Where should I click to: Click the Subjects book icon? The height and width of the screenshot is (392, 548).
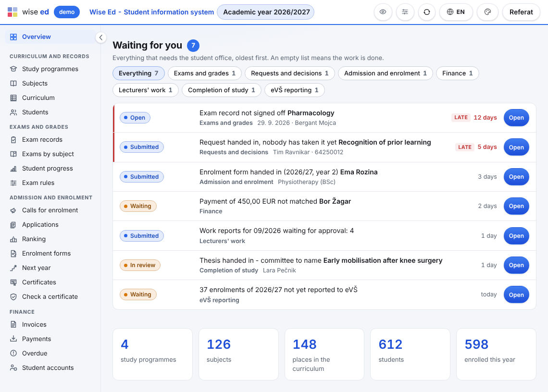tap(13, 83)
